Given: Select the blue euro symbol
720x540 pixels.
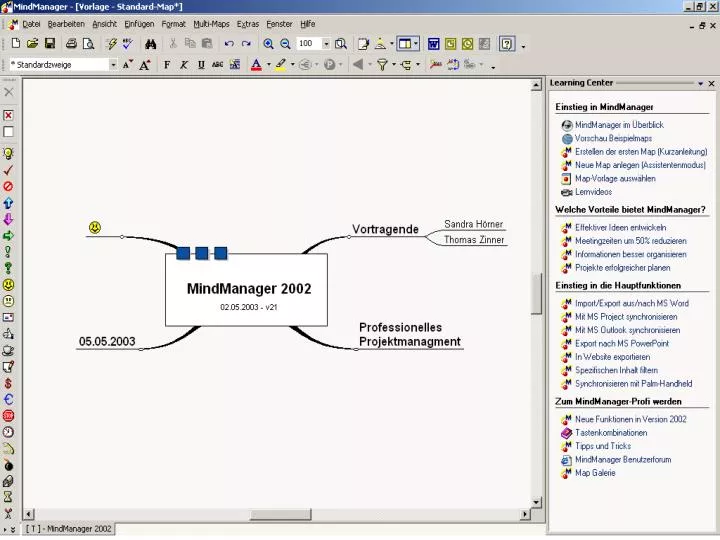Looking at the screenshot, I should [8, 399].
